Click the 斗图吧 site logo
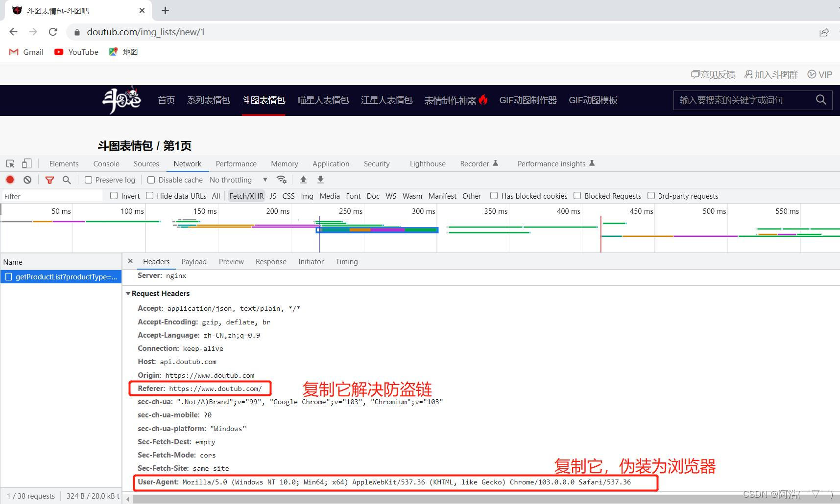This screenshot has width=840, height=504. coord(121,100)
